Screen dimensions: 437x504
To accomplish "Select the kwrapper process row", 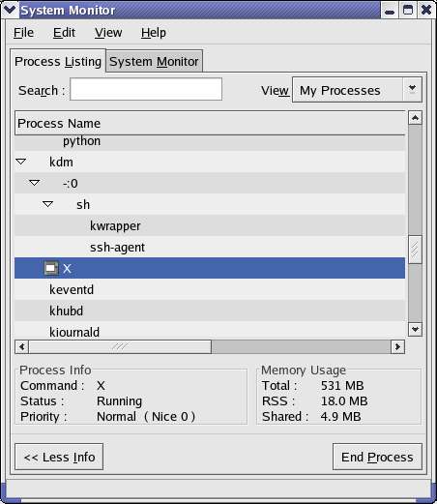I will (x=210, y=225).
